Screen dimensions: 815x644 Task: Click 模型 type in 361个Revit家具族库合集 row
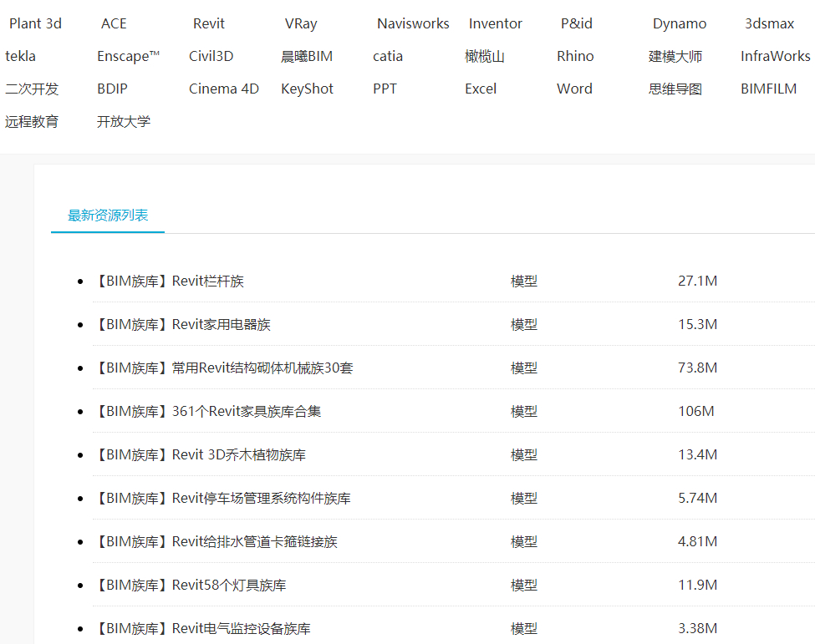coord(524,411)
